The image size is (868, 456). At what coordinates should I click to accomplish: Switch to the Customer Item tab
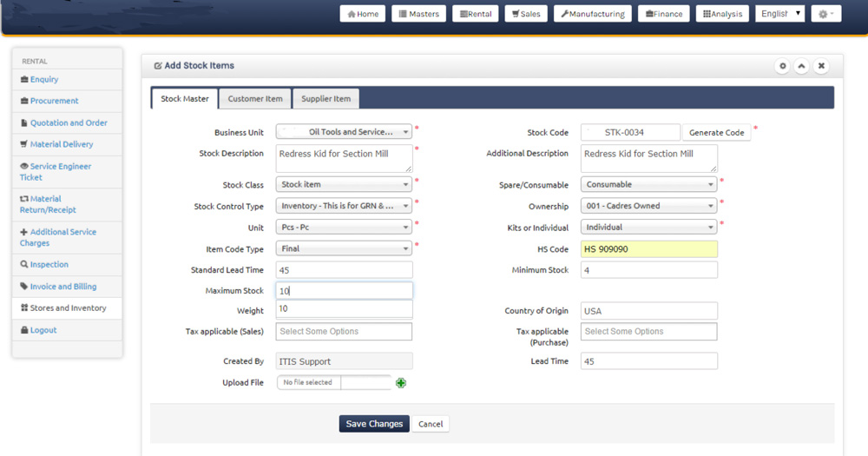(255, 99)
